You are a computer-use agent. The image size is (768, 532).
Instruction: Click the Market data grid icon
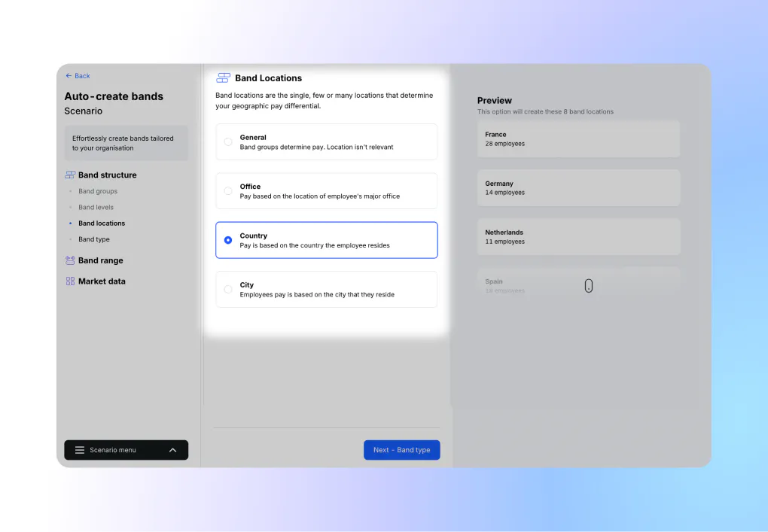(70, 281)
